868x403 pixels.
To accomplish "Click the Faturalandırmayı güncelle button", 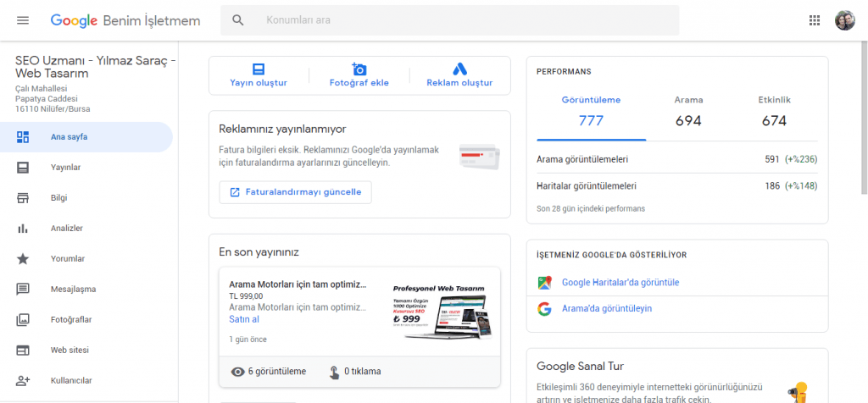I will tap(295, 192).
